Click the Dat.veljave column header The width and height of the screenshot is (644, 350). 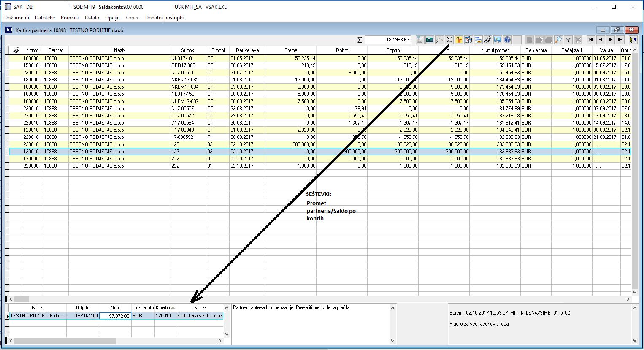pos(247,50)
